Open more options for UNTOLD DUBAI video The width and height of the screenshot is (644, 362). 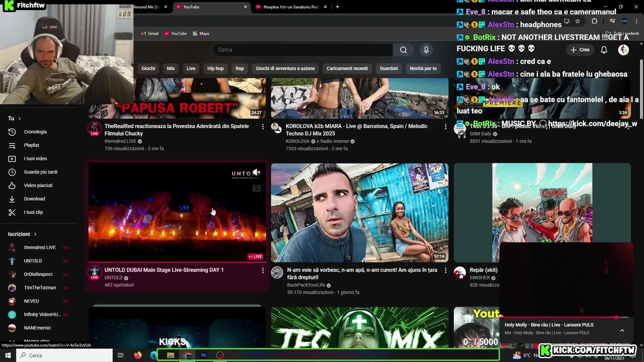point(263,270)
